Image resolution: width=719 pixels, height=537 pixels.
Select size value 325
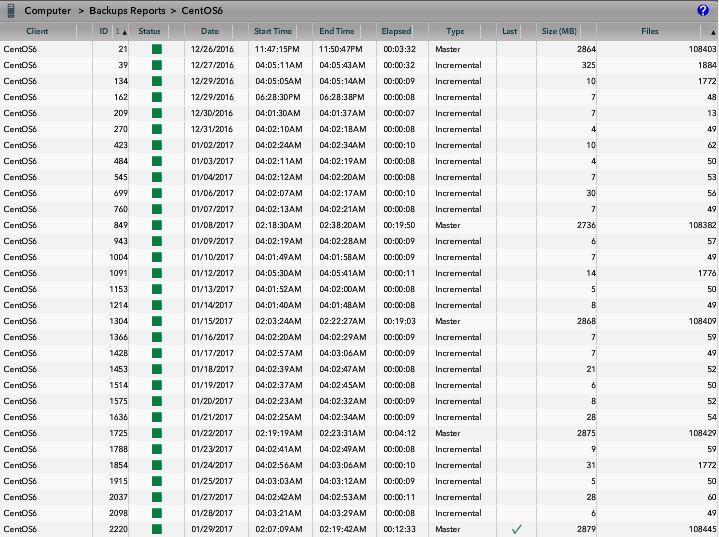pos(588,65)
